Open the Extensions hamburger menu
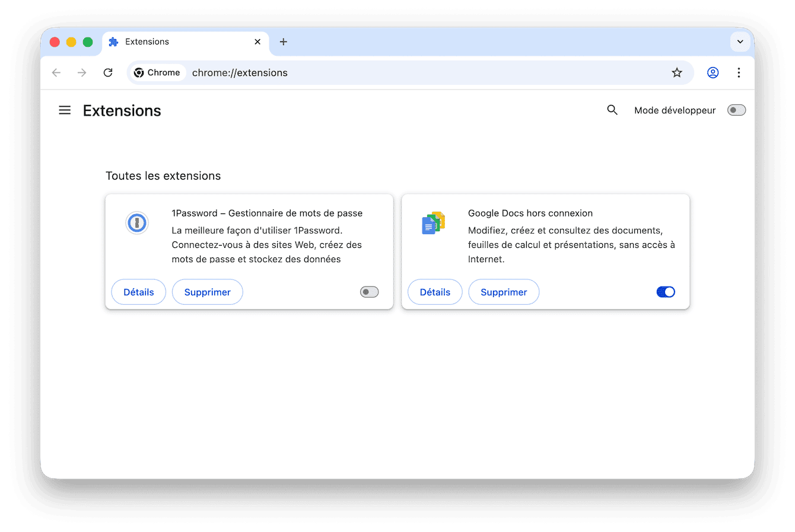Viewport: 795px width, 532px height. pos(65,110)
